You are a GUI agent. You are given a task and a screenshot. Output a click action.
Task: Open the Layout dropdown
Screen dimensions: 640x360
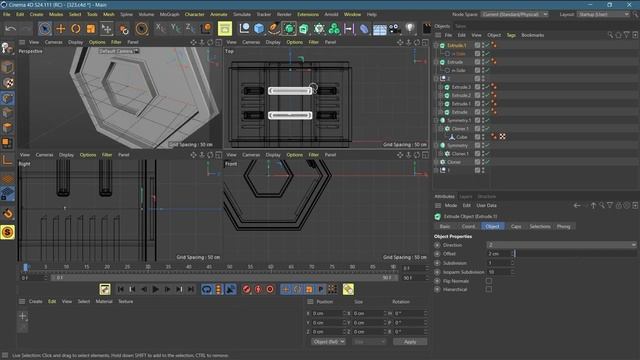coord(603,14)
